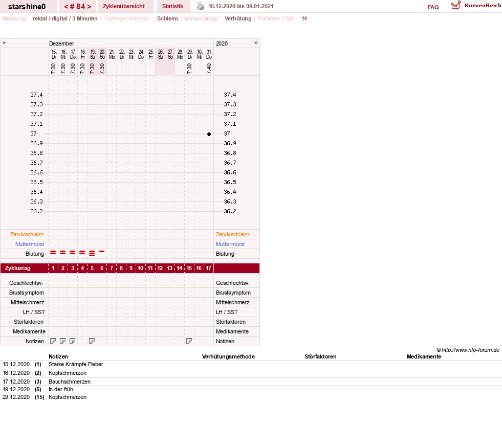Click the heavy bleeding marker on day 5

coord(92,254)
